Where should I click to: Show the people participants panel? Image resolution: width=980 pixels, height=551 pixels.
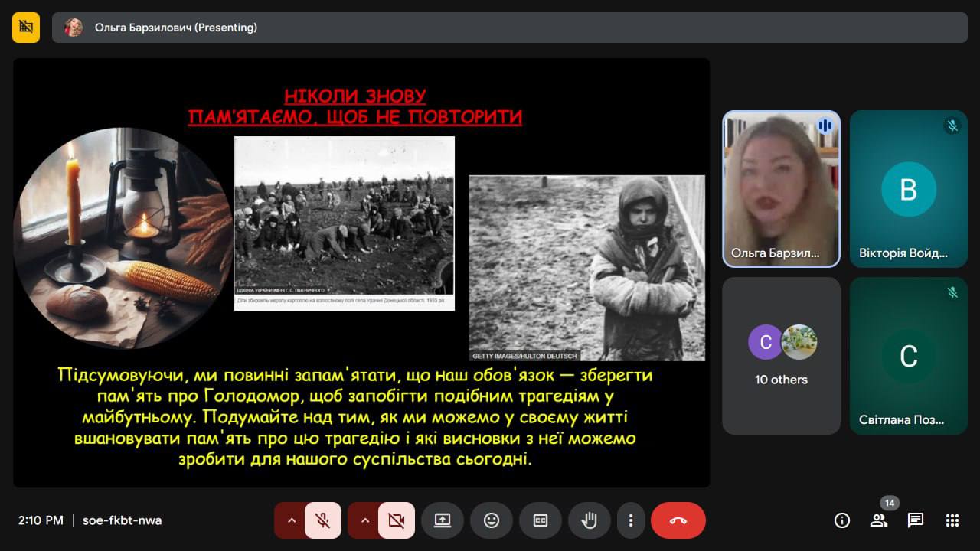pos(879,520)
